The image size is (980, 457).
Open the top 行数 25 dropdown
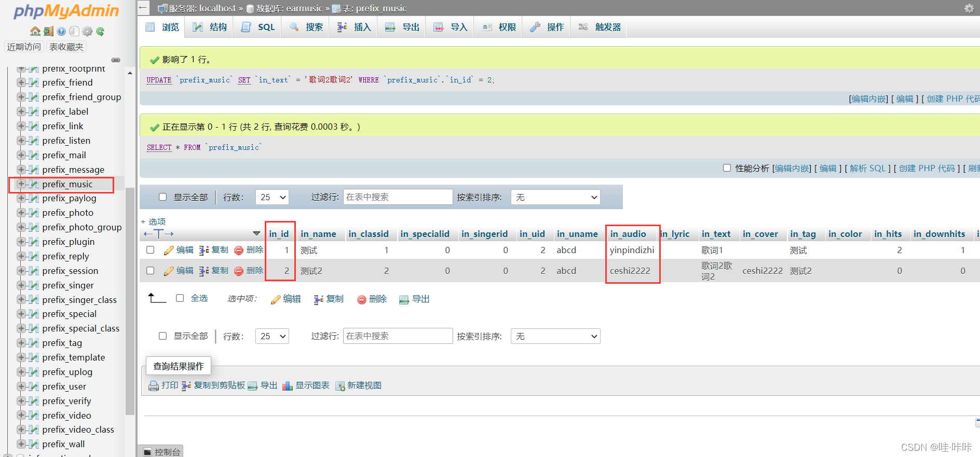[272, 197]
